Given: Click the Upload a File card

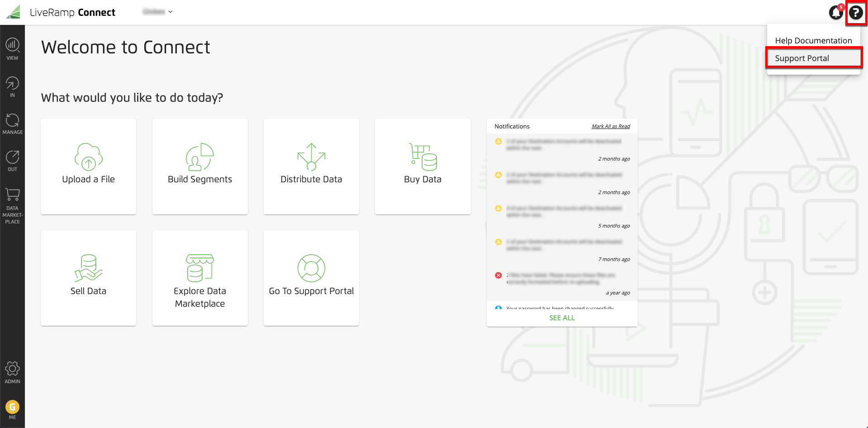Looking at the screenshot, I should click(x=88, y=166).
